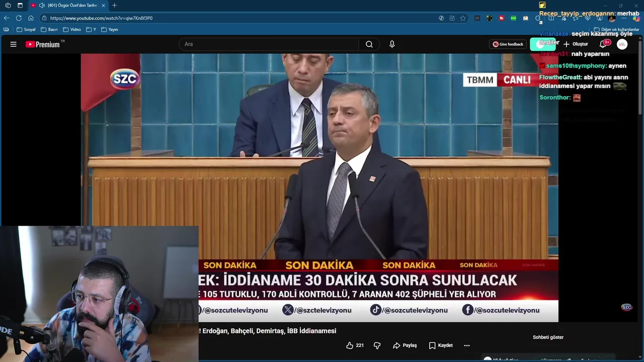The height and width of the screenshot is (362, 644).
Task: Focus the Ara search input field
Action: [x=269, y=44]
